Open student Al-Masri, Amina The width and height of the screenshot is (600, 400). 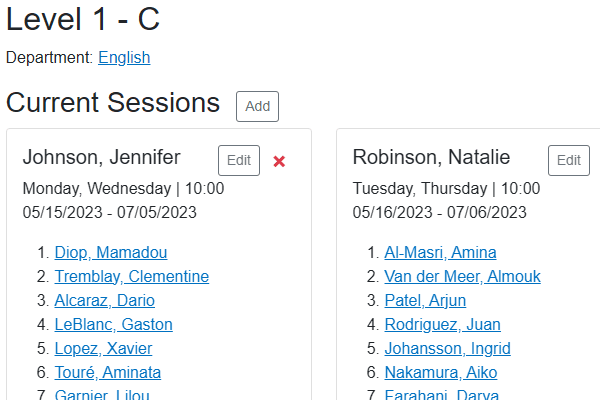point(440,252)
